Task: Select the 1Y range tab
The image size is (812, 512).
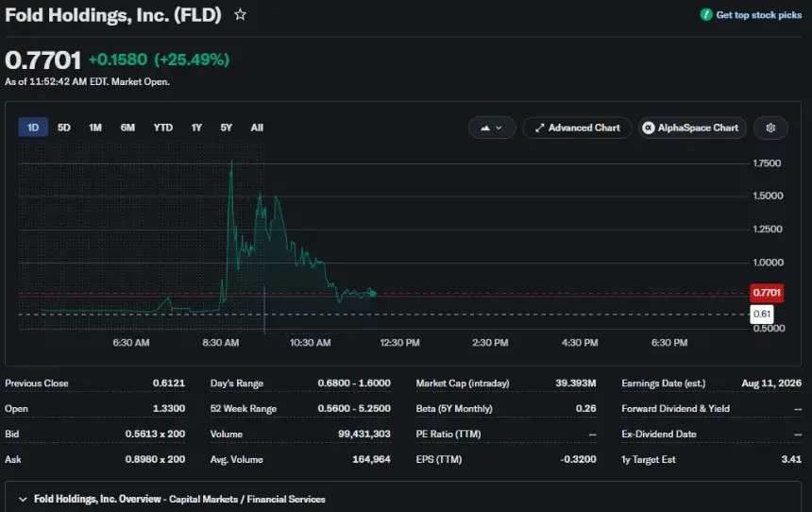Action: click(196, 128)
